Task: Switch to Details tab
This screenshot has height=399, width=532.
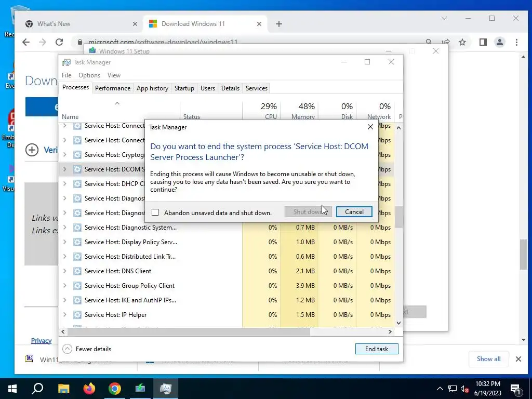Action: (x=230, y=88)
